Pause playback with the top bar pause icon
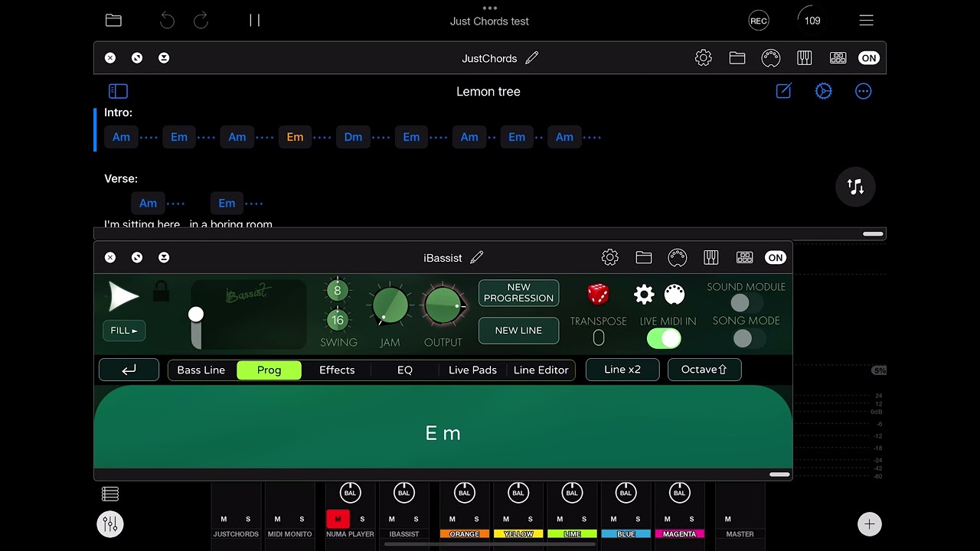980x551 pixels. [x=255, y=21]
